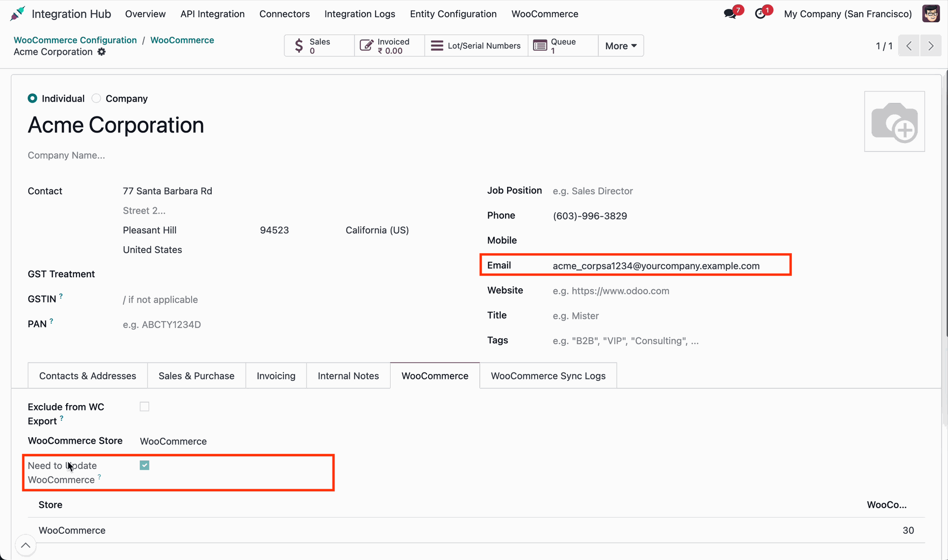This screenshot has height=560, width=948.
Task: Switch to the Internal Notes tab
Action: pyautogui.click(x=348, y=376)
